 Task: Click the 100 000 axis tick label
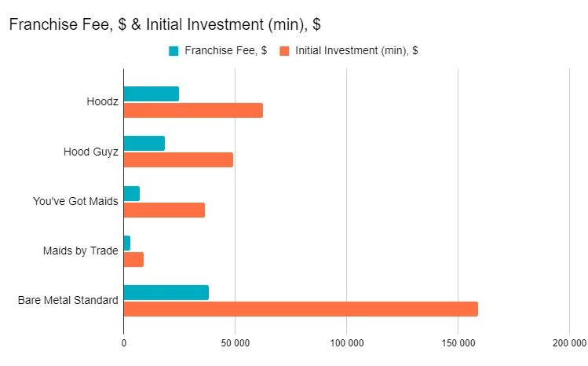click(x=346, y=343)
